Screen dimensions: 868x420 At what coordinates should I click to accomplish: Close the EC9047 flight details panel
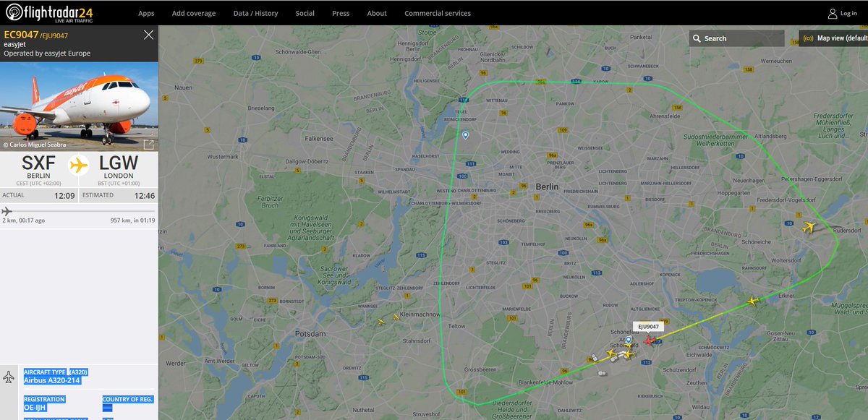coord(148,35)
